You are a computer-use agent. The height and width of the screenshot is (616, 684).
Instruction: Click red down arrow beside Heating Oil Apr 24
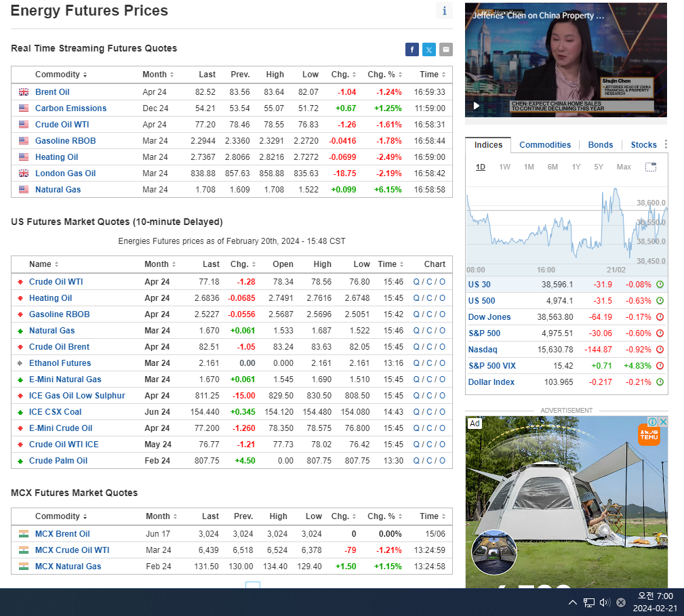coord(20,298)
